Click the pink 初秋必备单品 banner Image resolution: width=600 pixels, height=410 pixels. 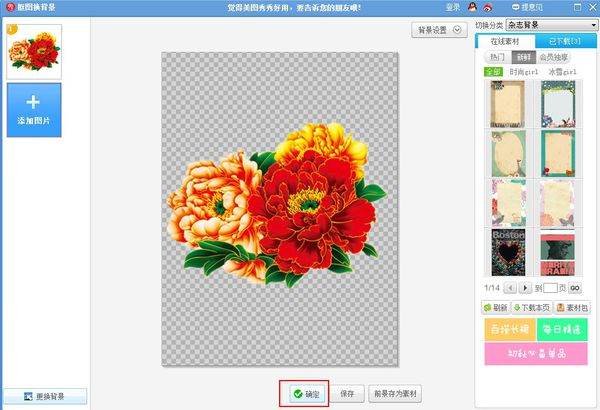click(536, 354)
